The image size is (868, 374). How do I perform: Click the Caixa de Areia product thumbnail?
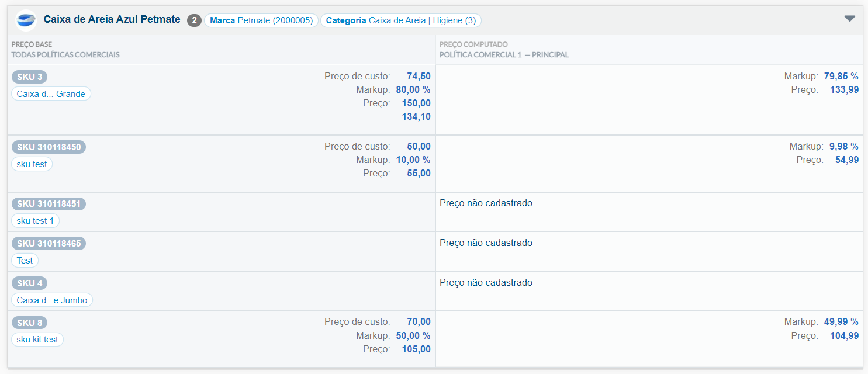(x=26, y=20)
